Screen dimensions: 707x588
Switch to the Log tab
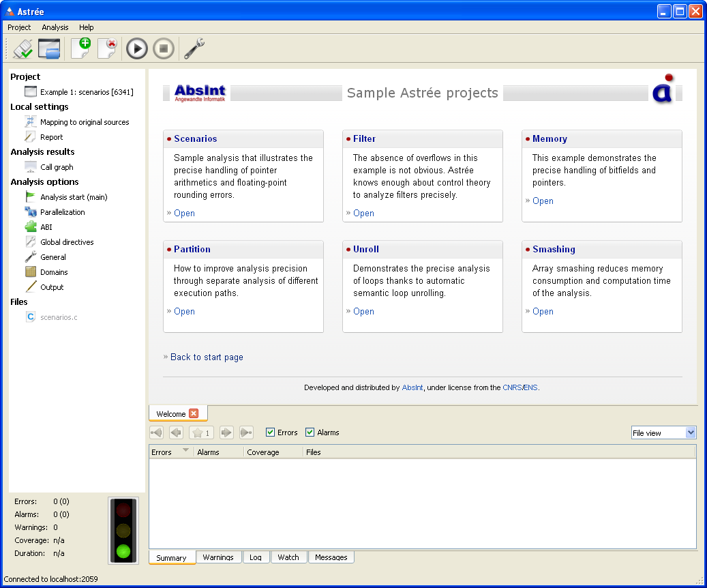[256, 557]
